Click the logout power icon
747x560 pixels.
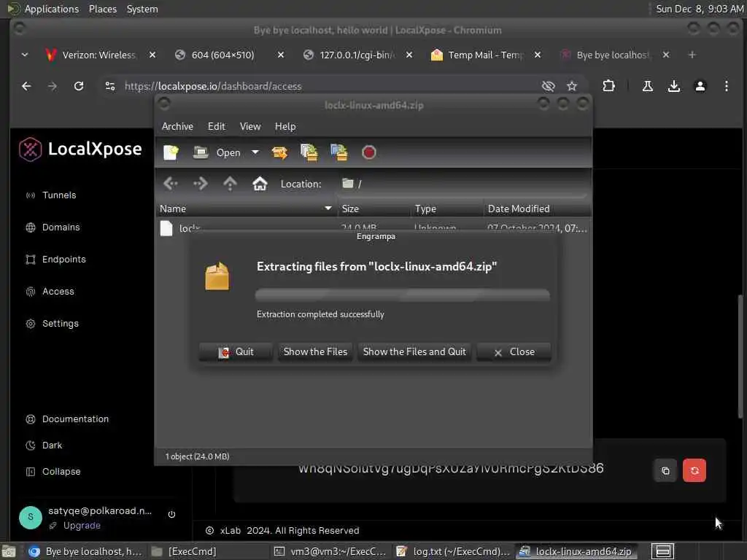pyautogui.click(x=171, y=514)
